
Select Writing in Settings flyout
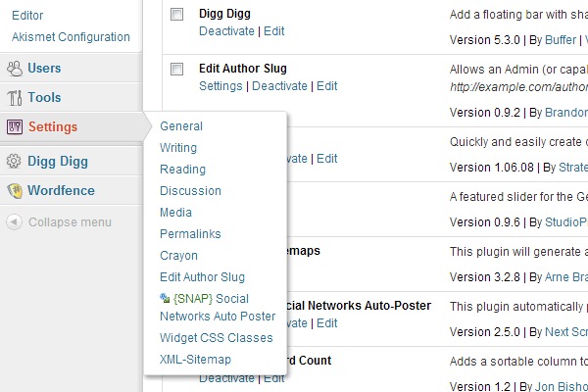[178, 148]
